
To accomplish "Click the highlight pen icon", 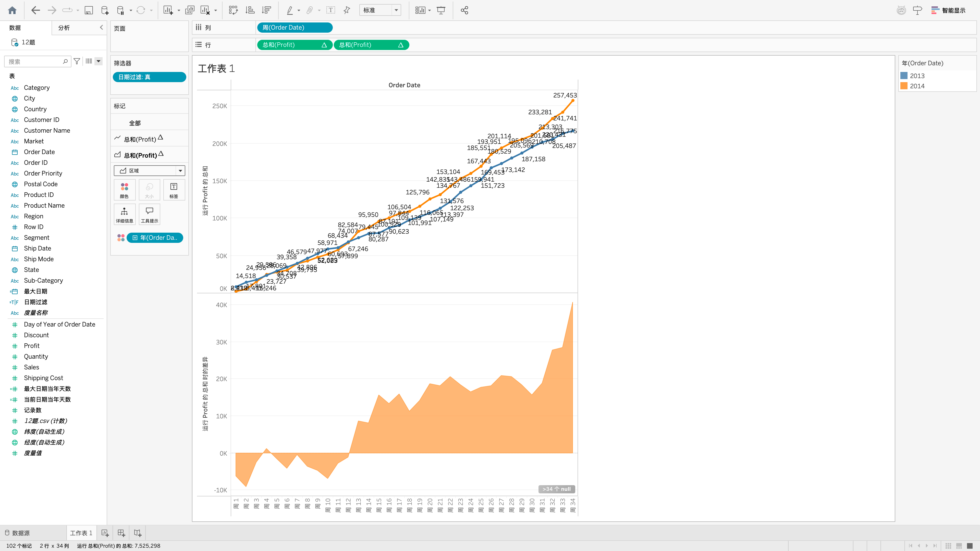I will point(290,10).
